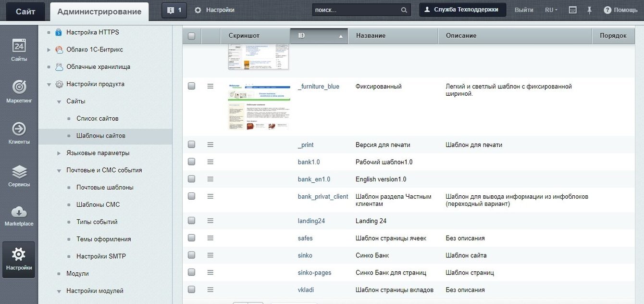Open Настройки SMTP in sidebar tree

[101, 256]
